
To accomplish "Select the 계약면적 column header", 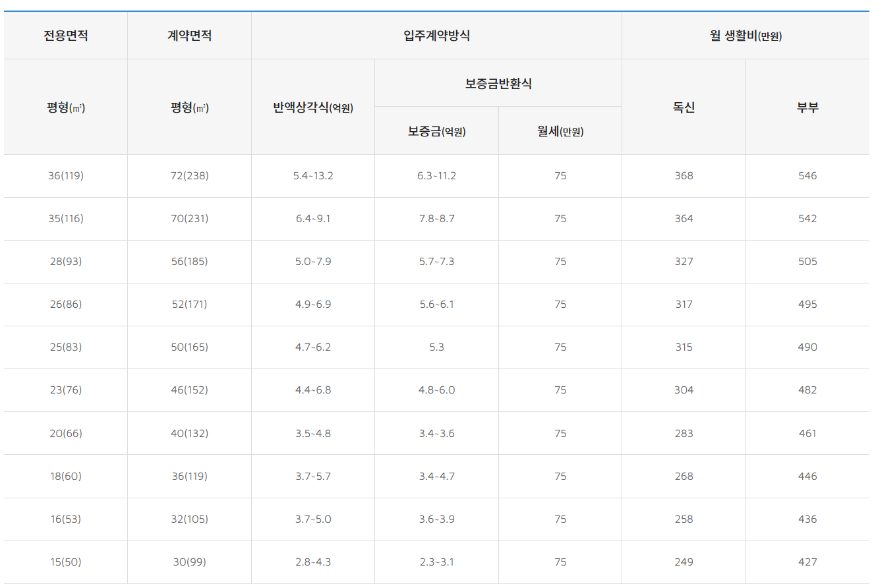I will 189,36.
